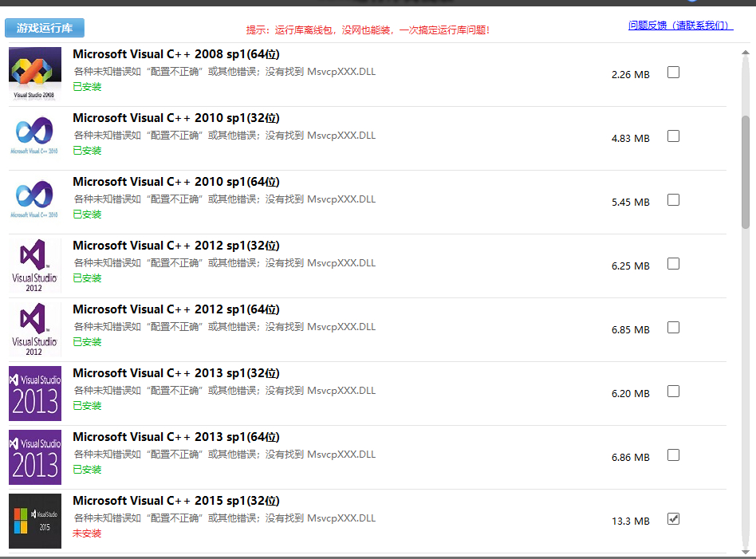Click the 2.26 MB size value
Screen dimensions: 756x559
pos(630,75)
